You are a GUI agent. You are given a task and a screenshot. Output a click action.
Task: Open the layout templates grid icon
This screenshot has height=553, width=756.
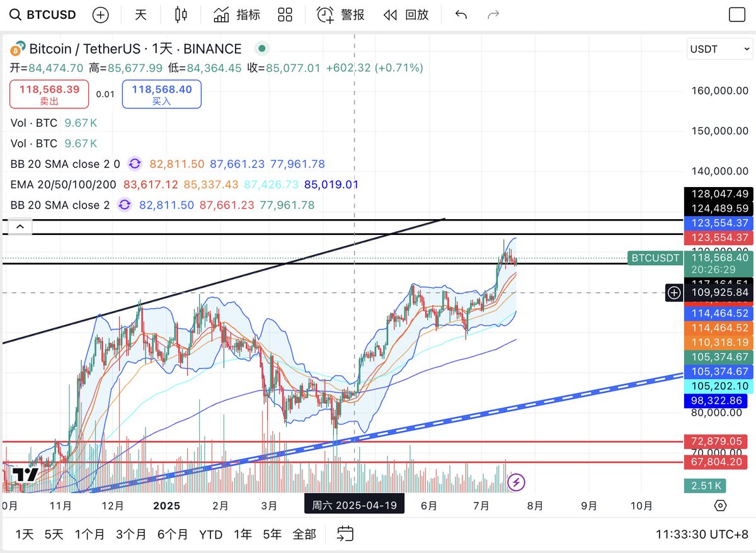pos(285,14)
